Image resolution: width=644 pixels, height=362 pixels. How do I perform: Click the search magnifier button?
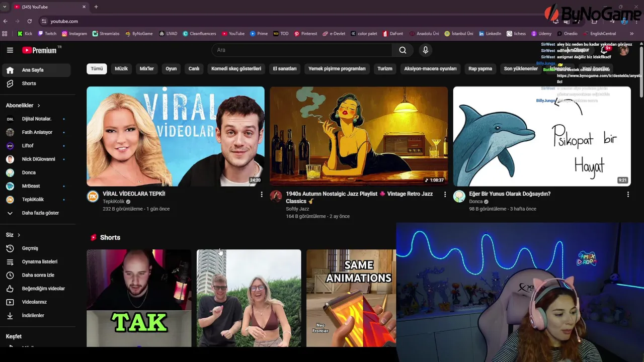point(403,50)
